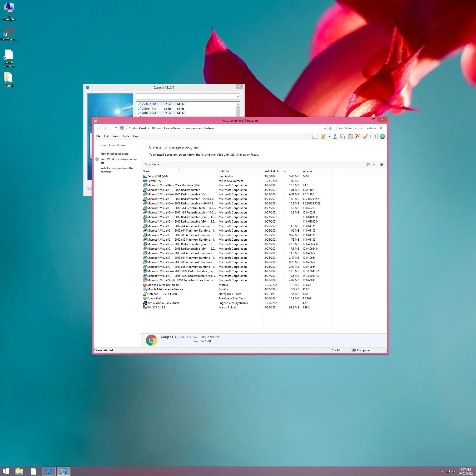Click the Copy toolbar icon

click(342, 136)
